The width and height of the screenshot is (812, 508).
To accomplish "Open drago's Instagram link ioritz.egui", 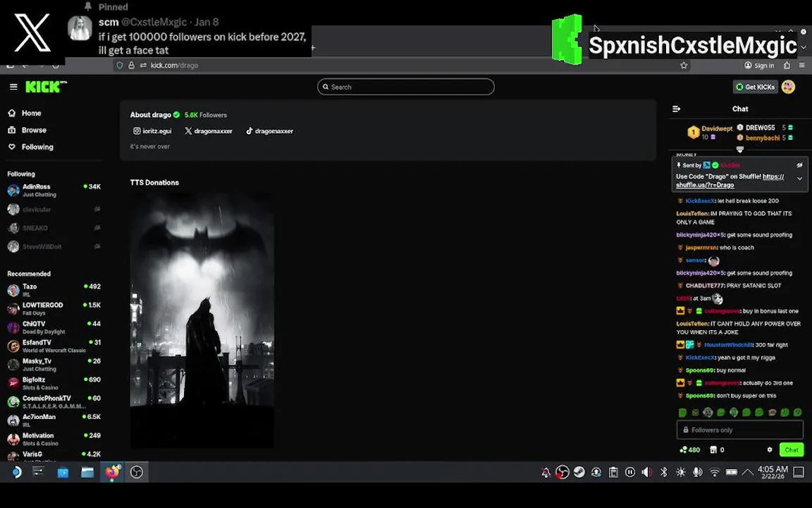I will pos(152,131).
